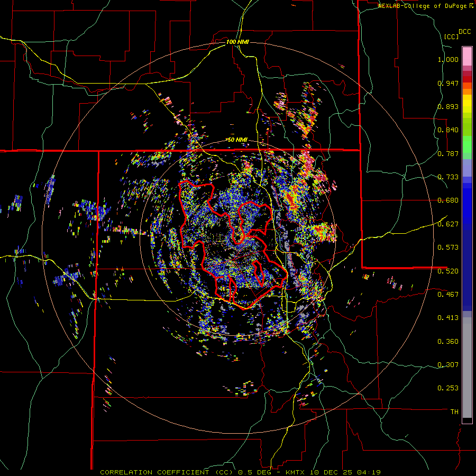Select the 0.947 scale value label
476x476 pixels.
point(448,83)
